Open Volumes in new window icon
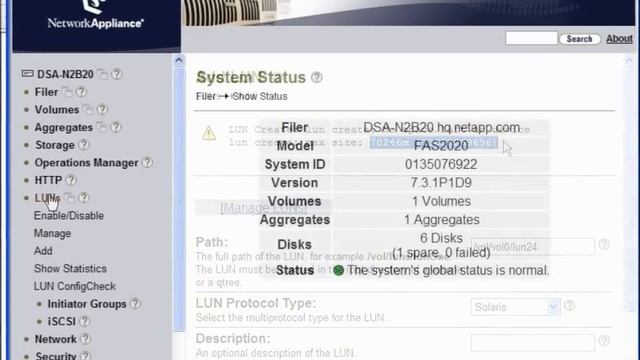This screenshot has height=360, width=640. 88,109
